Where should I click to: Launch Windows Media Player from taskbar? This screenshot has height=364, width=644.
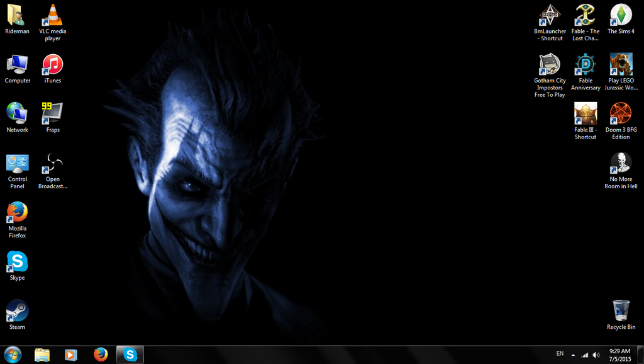pyautogui.click(x=71, y=355)
